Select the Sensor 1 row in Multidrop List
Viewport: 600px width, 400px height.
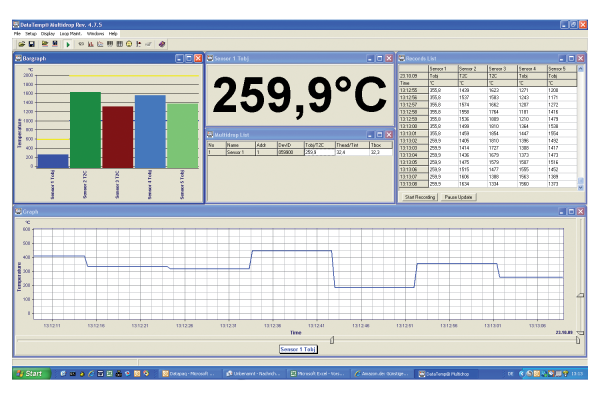[300, 152]
